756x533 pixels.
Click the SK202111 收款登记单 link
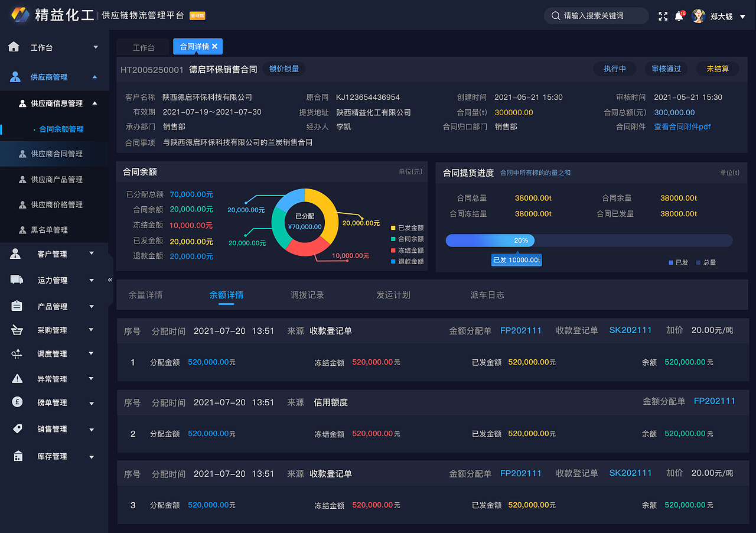pos(630,330)
